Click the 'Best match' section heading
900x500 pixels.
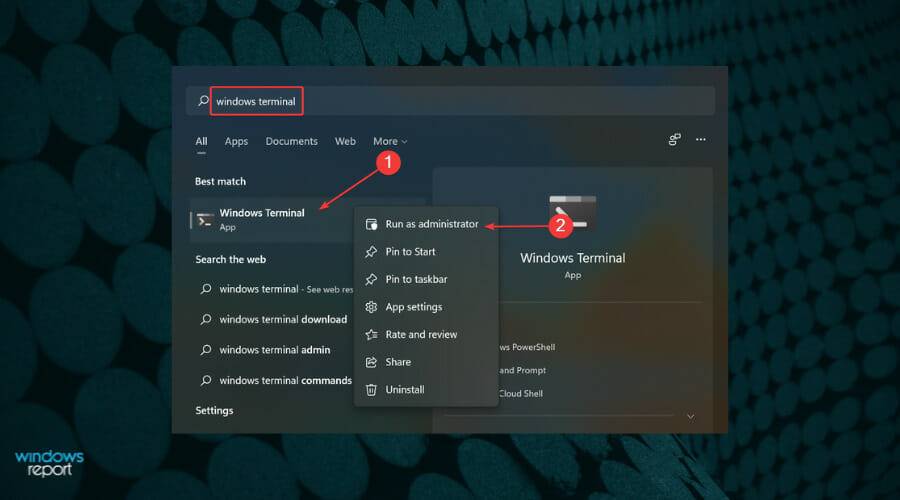(220, 181)
